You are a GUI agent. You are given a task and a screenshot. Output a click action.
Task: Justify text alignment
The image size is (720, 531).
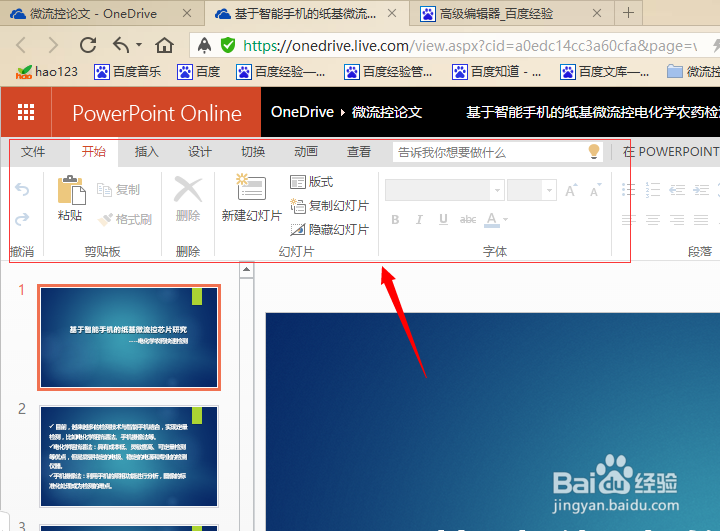pyautogui.click(x=701, y=220)
